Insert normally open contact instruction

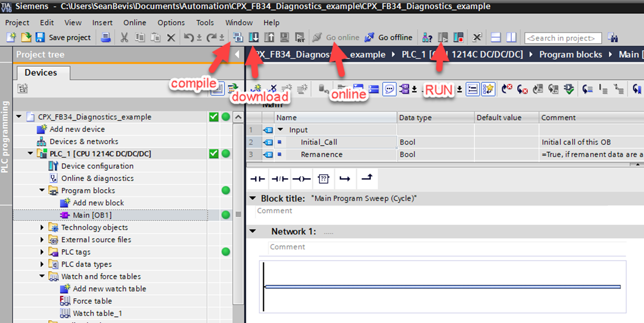point(258,178)
